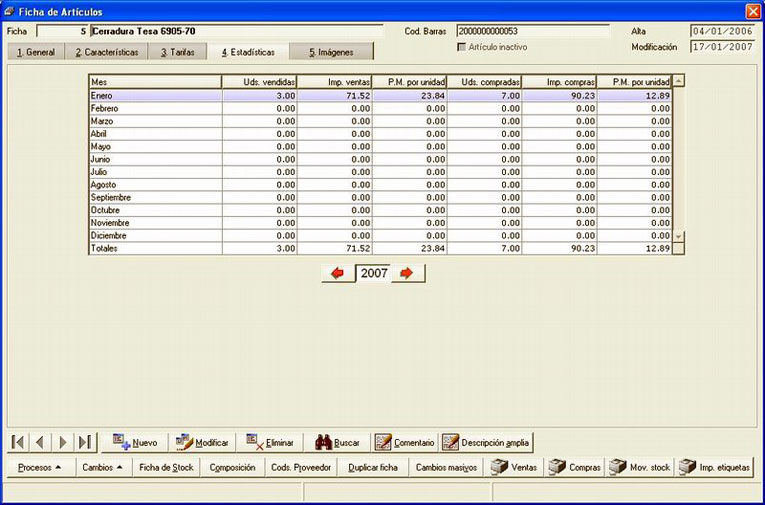Select the Febrero row in the table
765x505 pixels.
tap(381, 108)
